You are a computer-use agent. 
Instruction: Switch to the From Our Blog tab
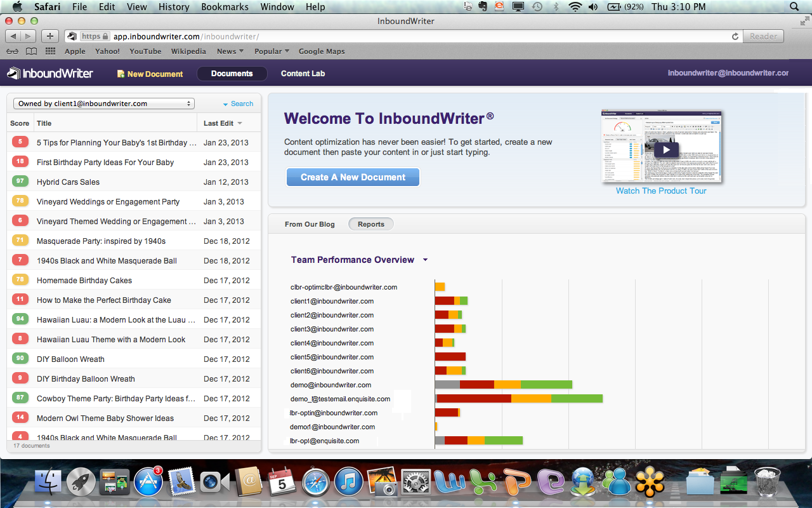[x=310, y=224]
